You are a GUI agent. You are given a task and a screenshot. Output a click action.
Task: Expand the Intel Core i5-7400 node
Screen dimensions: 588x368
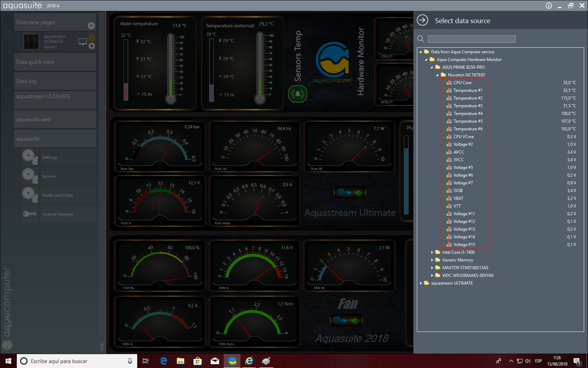432,252
